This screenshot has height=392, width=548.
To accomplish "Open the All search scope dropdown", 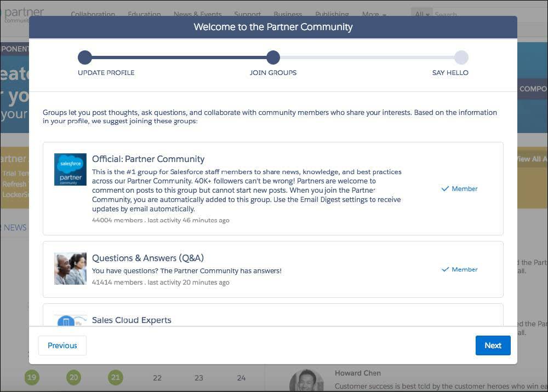I will click(x=421, y=14).
